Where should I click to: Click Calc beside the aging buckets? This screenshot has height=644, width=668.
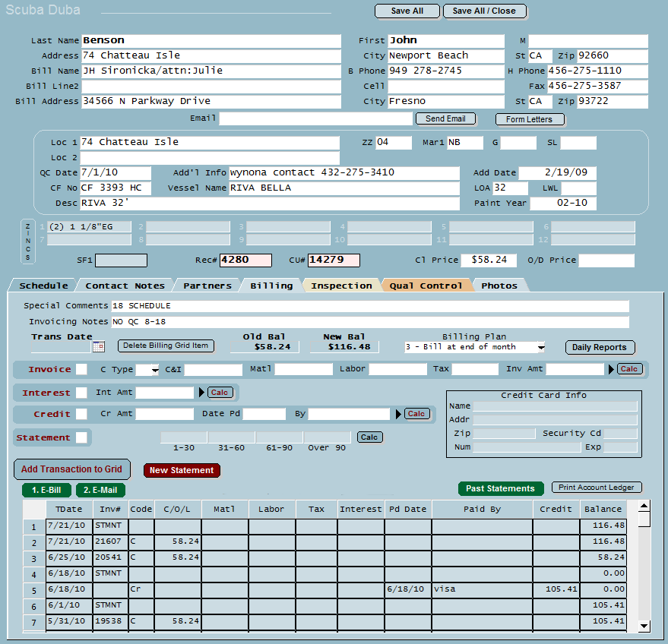369,437
